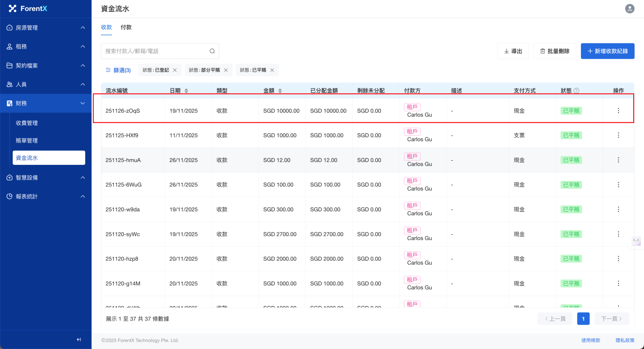Remove the 部分平賬 status filter chip
Viewport: 644px width, 349px height.
(226, 70)
